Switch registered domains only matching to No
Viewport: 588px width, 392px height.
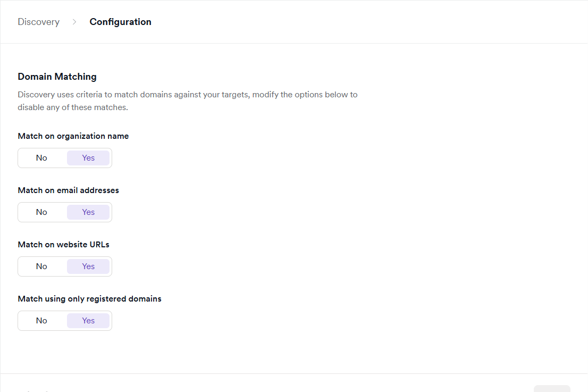tap(41, 321)
